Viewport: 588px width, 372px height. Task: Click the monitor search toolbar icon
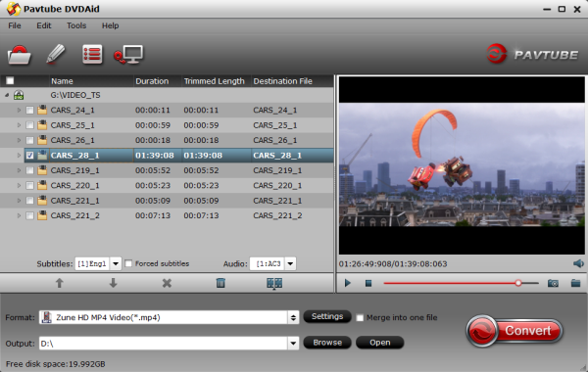tap(128, 55)
